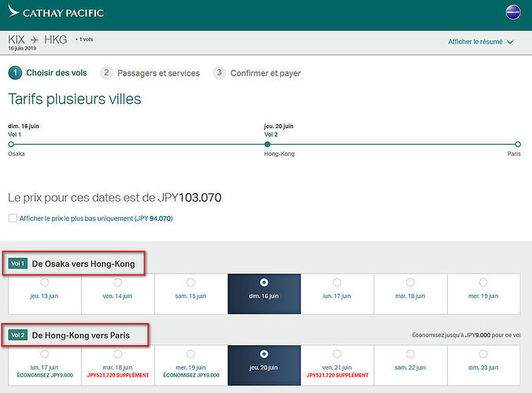
Task: Click the Cathay Pacific brushwing logo
Action: pos(13,11)
